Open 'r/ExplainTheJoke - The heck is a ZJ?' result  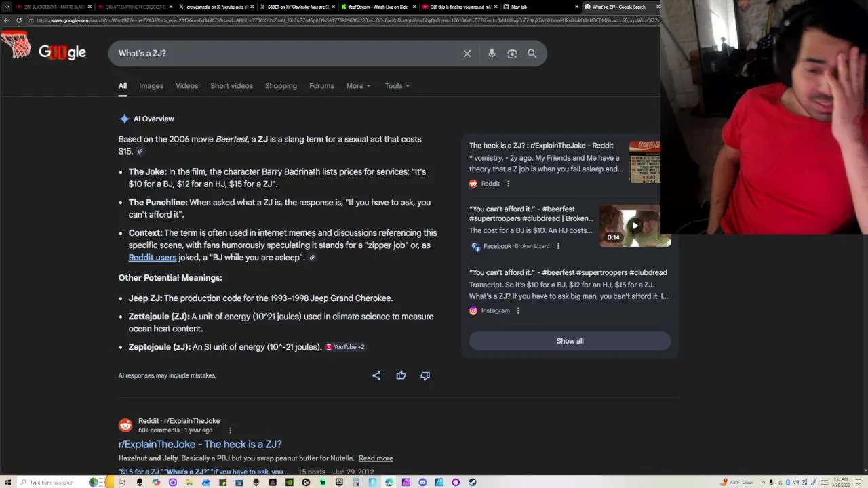point(200,445)
